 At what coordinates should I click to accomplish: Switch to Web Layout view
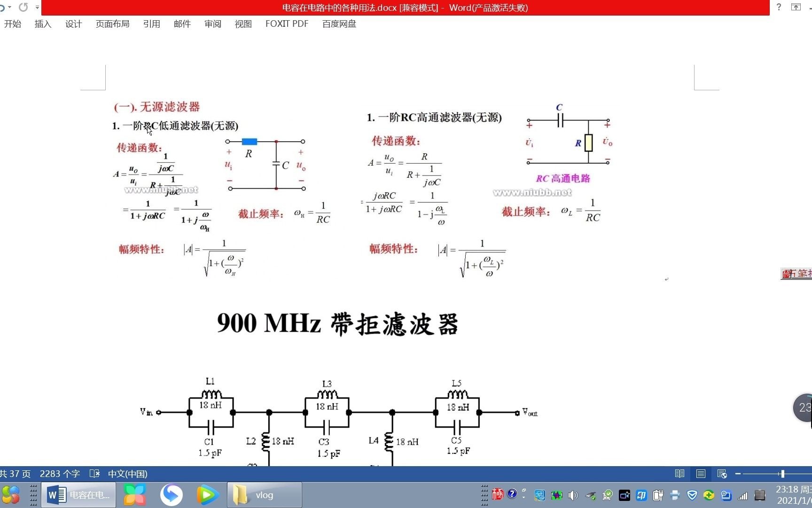722,474
